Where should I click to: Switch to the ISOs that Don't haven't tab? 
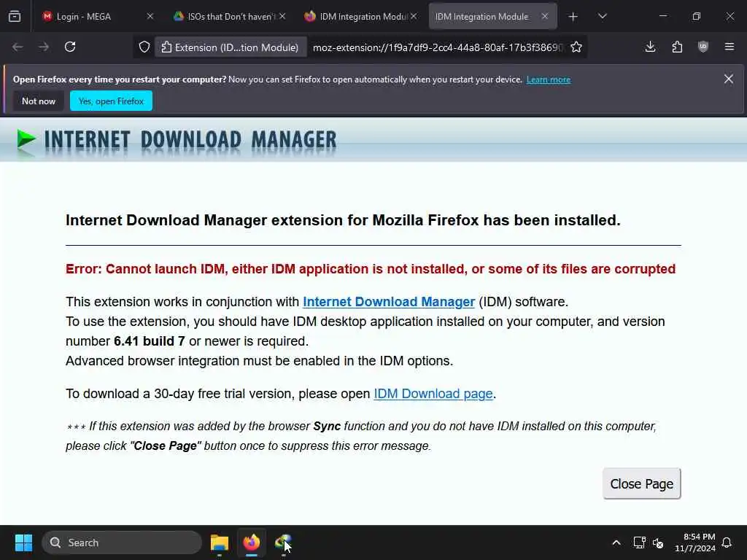coord(231,16)
